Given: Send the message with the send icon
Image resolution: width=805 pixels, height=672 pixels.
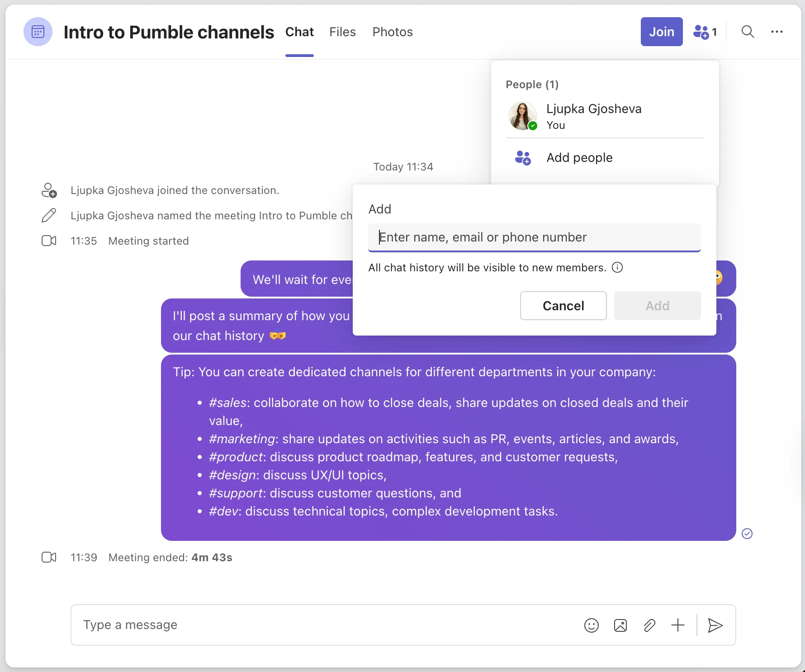Looking at the screenshot, I should click(x=715, y=625).
